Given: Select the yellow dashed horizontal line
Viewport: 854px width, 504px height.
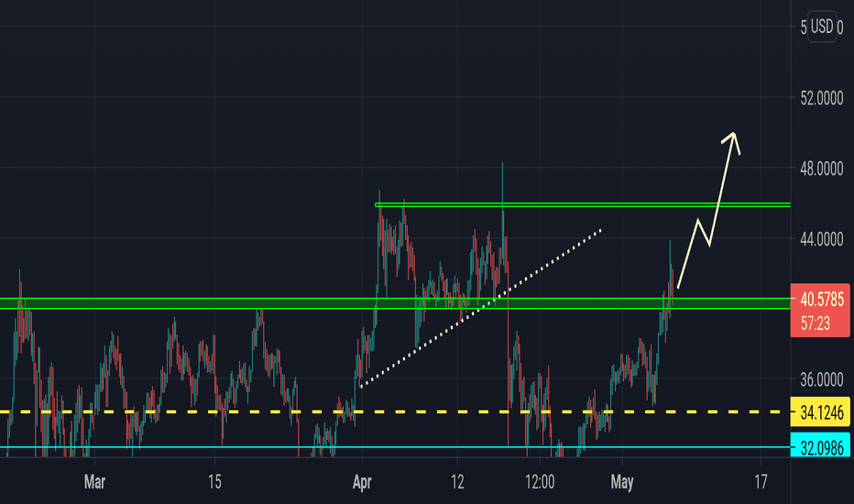Looking at the screenshot, I should [x=395, y=412].
